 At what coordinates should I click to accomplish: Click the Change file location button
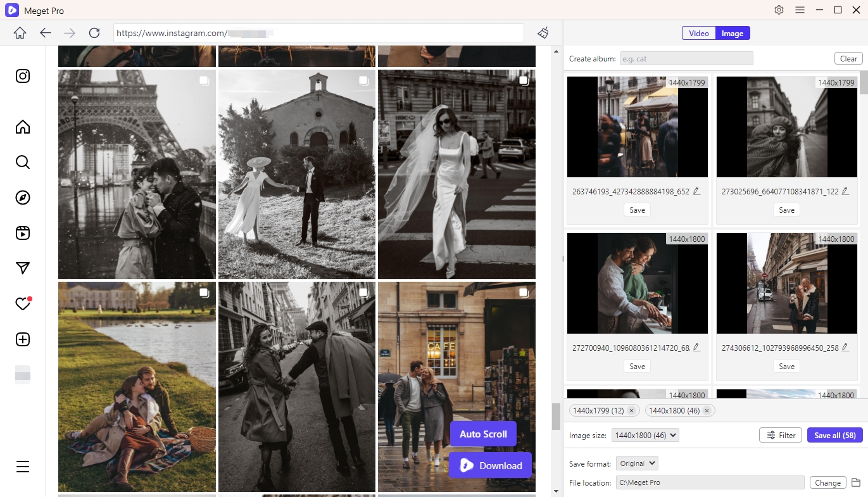[x=827, y=482]
